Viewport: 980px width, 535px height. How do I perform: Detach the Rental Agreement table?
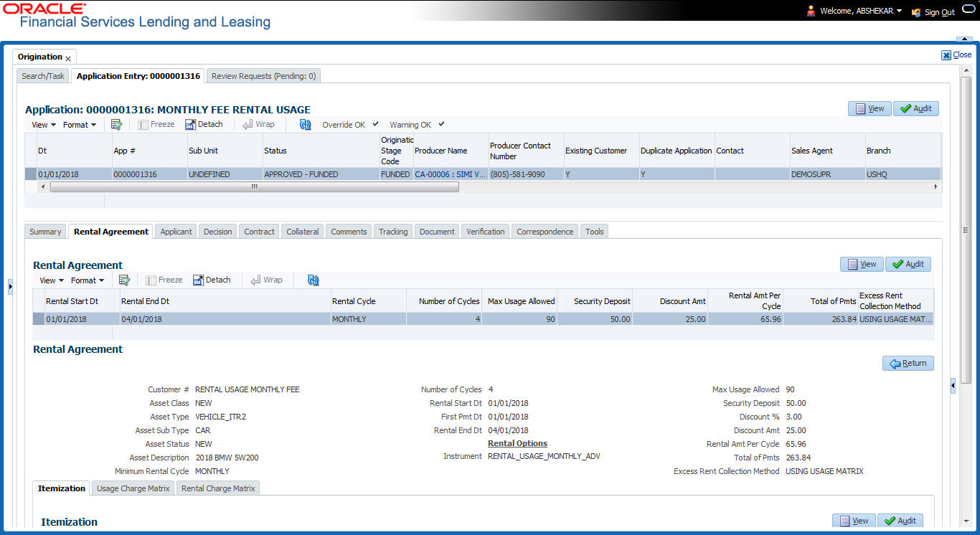[x=212, y=280]
